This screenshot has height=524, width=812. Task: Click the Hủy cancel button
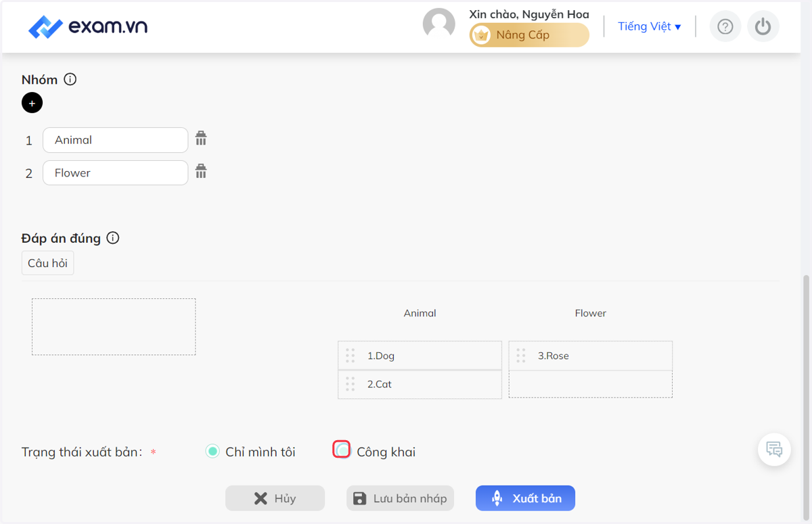275,498
